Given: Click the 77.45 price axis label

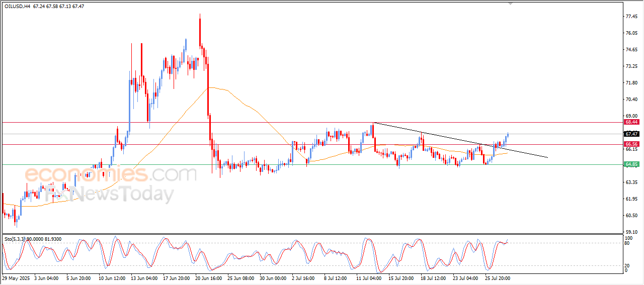Looking at the screenshot, I should click(631, 17).
